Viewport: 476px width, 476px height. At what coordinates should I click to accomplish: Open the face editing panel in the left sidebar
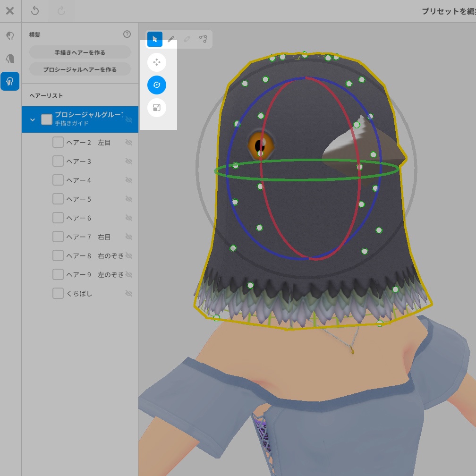pos(10,36)
